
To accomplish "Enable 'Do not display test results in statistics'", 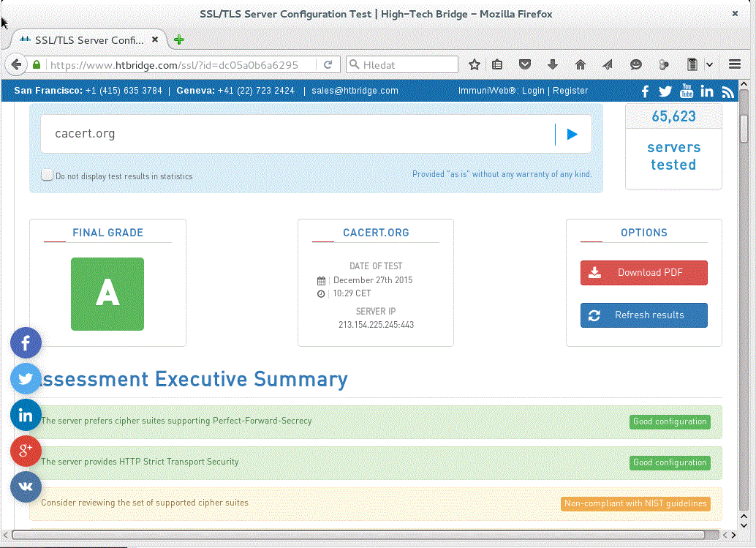I will (x=48, y=176).
